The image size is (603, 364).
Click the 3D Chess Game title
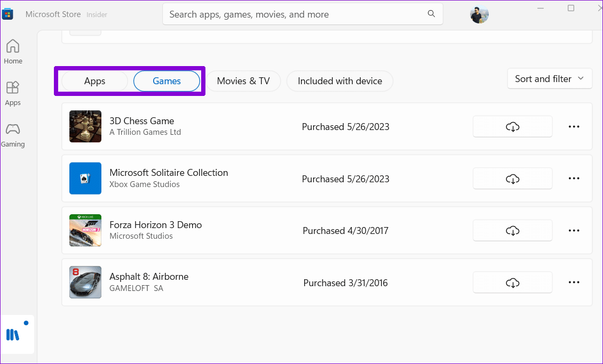coord(141,121)
